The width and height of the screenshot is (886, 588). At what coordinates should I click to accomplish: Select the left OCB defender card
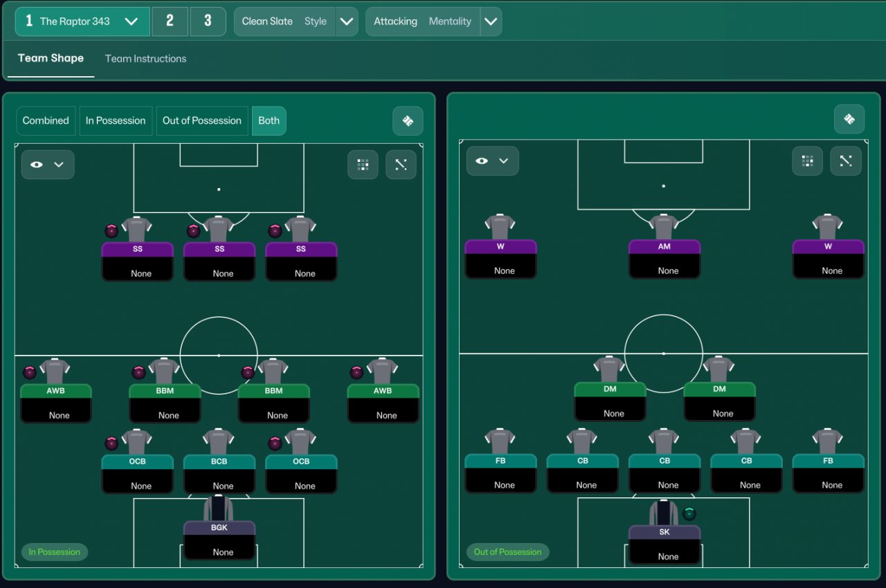coord(138,473)
